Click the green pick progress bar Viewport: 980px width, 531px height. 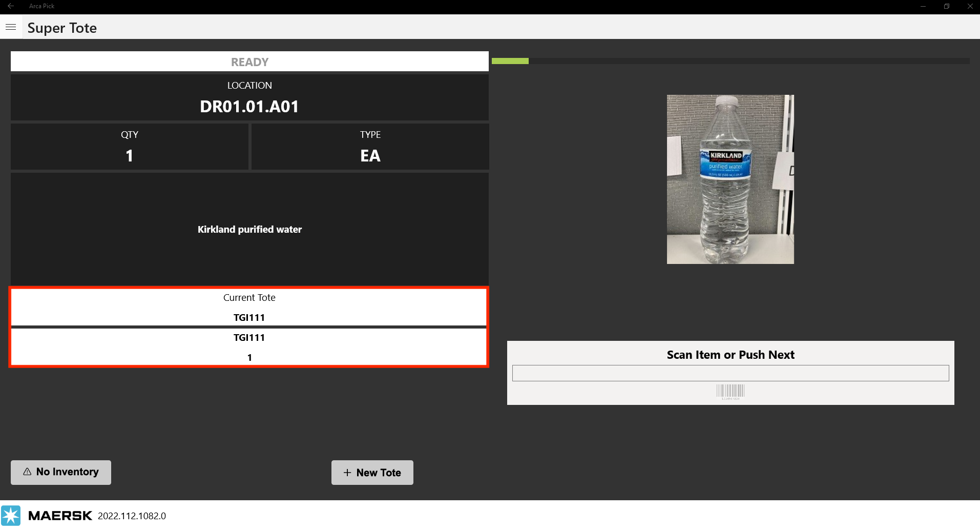[x=510, y=61]
